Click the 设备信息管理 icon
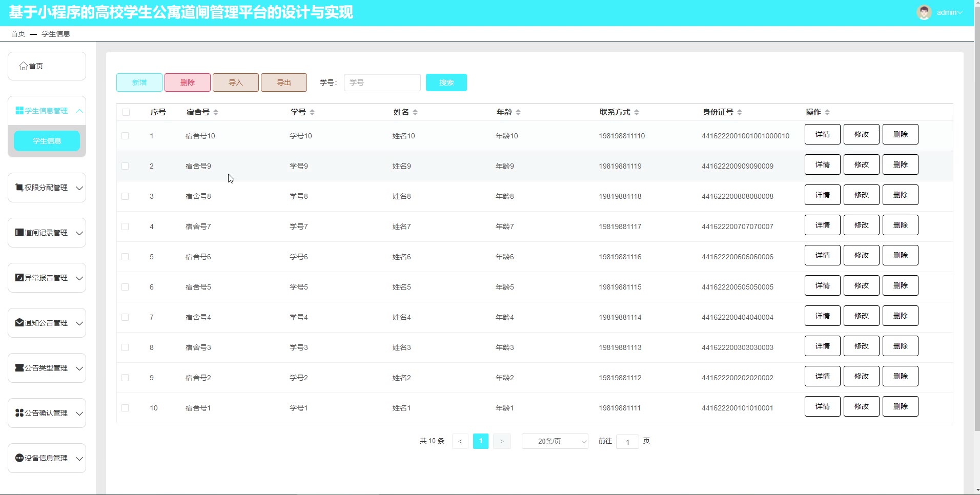The height and width of the screenshot is (495, 980). [x=19, y=458]
